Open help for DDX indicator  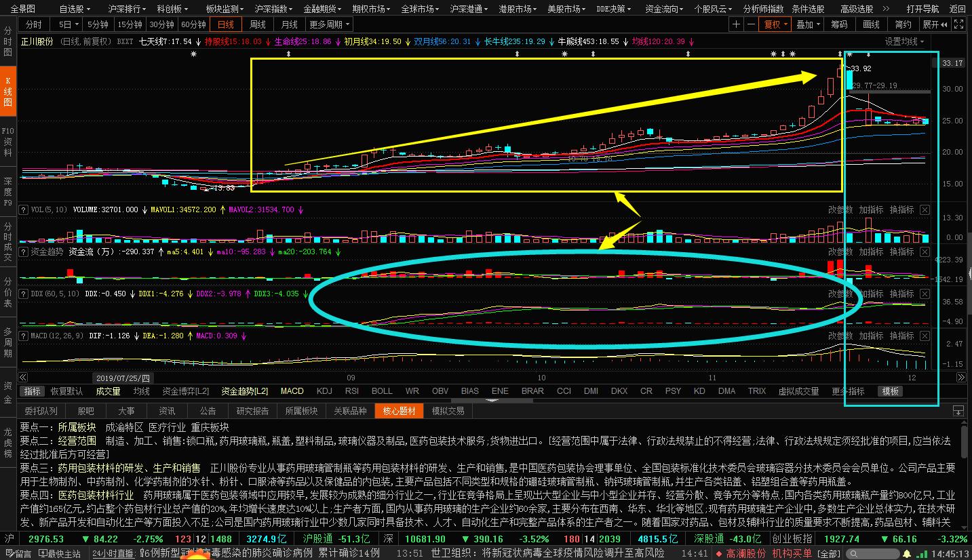(24, 294)
